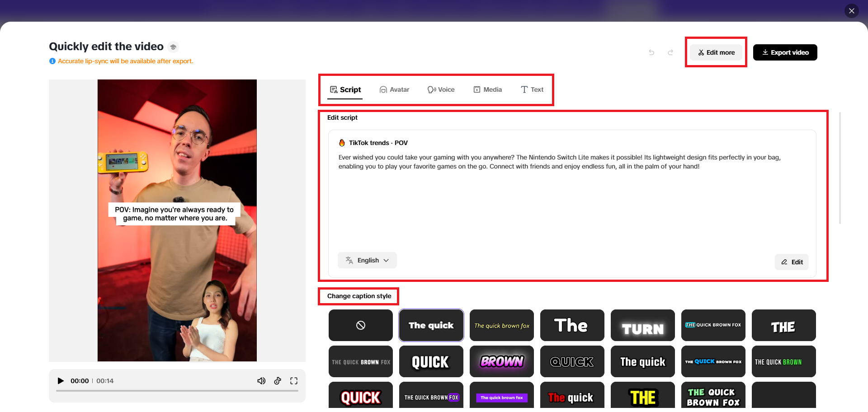The width and height of the screenshot is (868, 412).
Task: Disable captions with the crossed-circle style option
Action: (360, 325)
